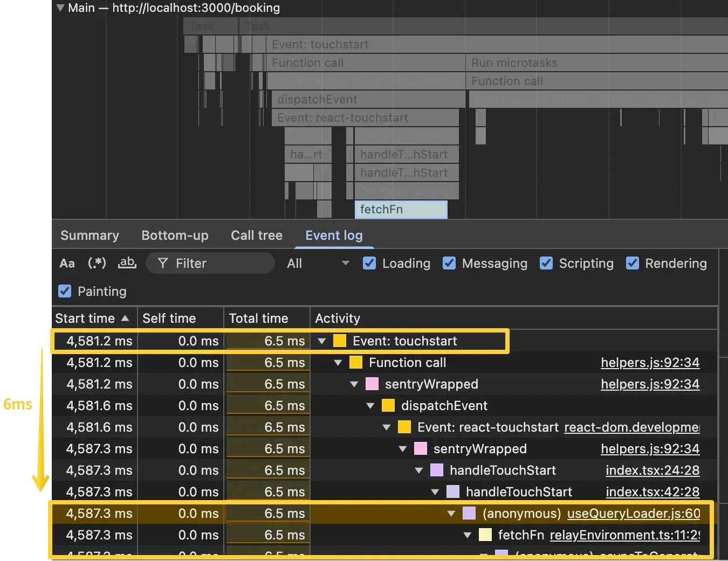Switch to the Bottom-up tab
The image size is (728, 561).
[175, 236]
